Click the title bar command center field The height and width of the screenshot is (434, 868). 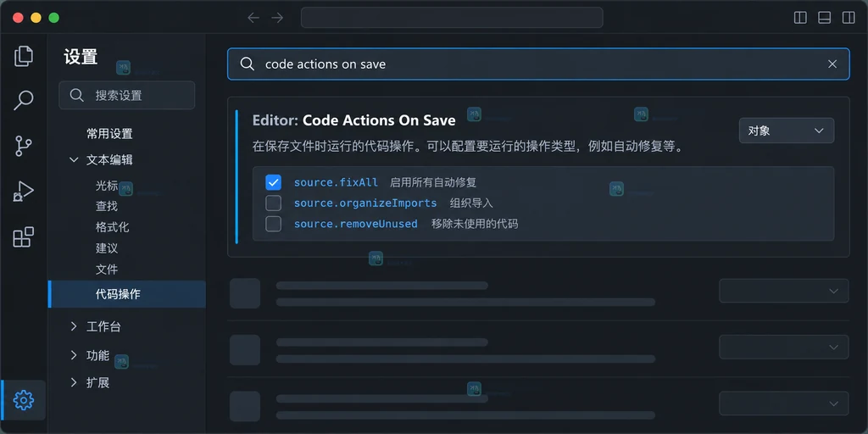pos(452,18)
